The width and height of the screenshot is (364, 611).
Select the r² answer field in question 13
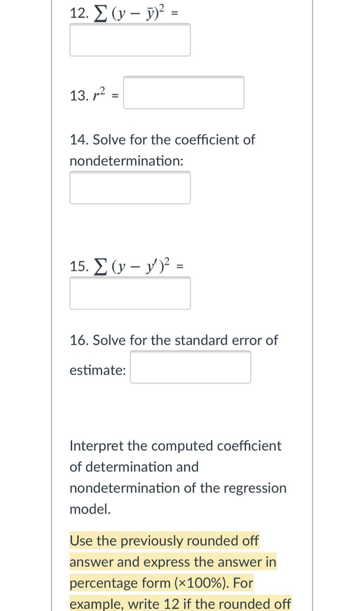click(183, 93)
